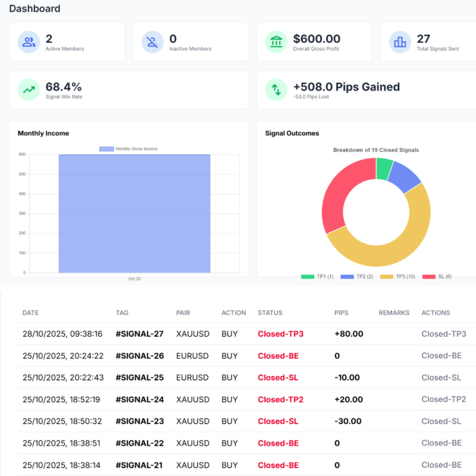The height and width of the screenshot is (476, 476).
Task: Click the SL (6) red legend swatch
Action: (x=429, y=277)
